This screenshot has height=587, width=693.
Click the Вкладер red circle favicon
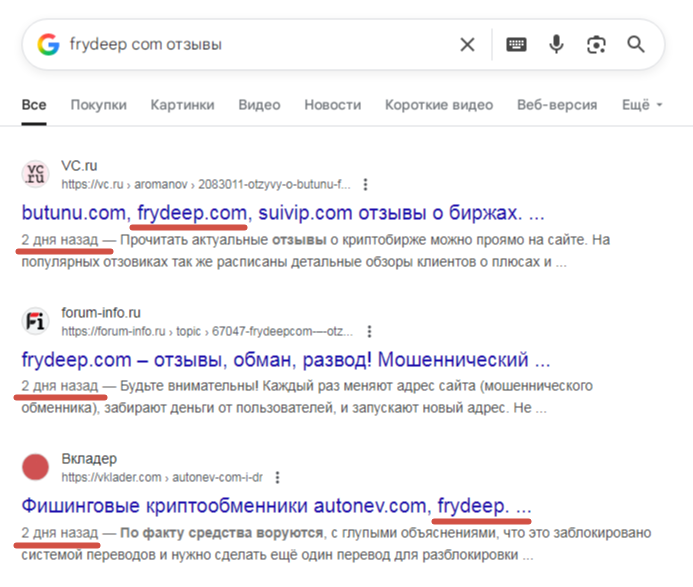pyautogui.click(x=36, y=467)
